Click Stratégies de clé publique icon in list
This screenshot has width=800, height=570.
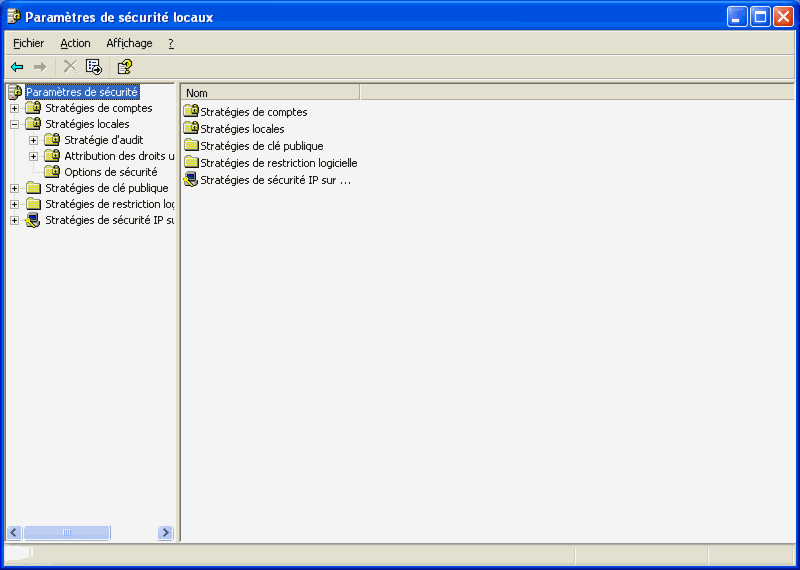coord(191,145)
